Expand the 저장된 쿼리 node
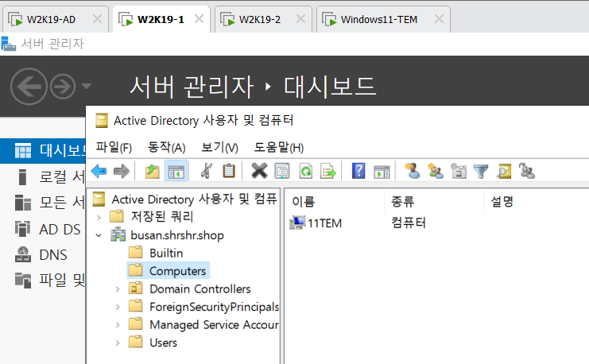 tap(99, 217)
